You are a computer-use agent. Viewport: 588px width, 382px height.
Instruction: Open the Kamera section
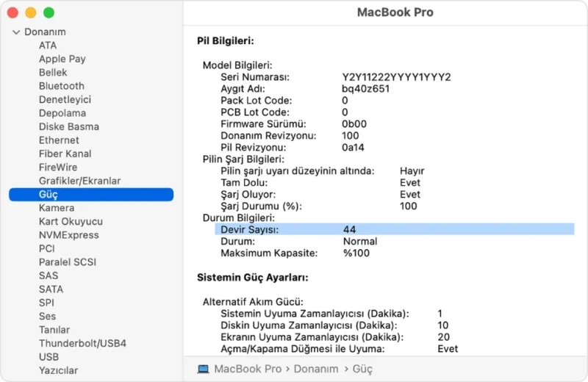(x=57, y=208)
